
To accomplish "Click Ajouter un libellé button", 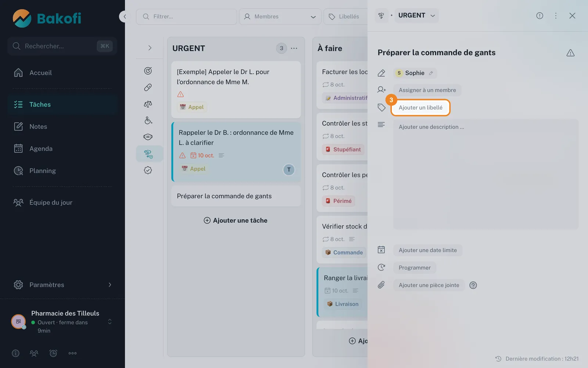I will point(420,107).
